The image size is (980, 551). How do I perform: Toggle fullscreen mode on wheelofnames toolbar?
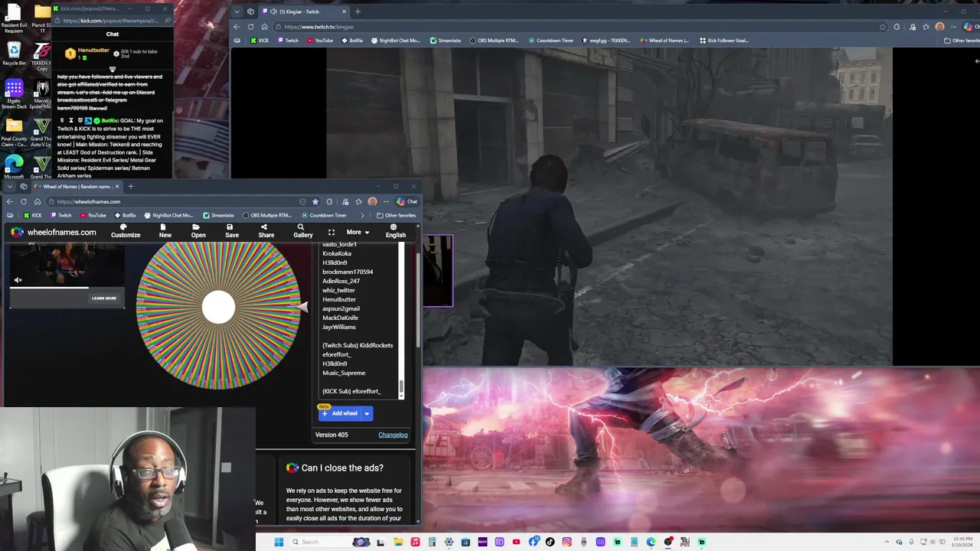[x=332, y=232]
